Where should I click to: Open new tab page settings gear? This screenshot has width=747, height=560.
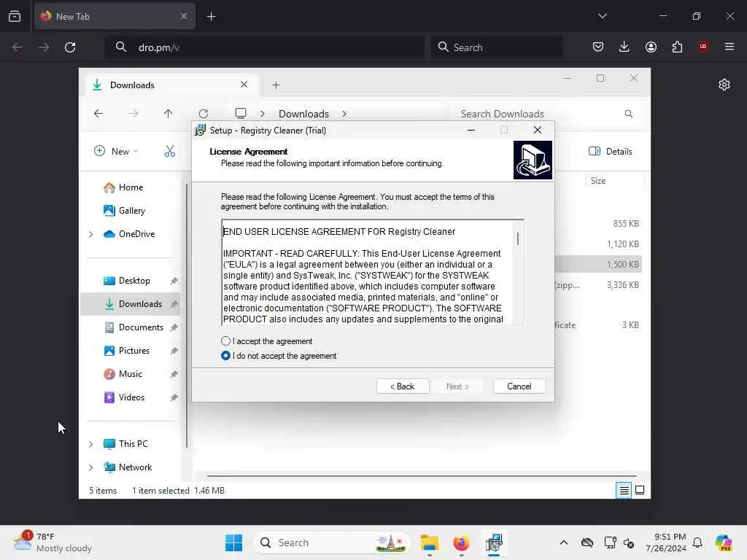pyautogui.click(x=724, y=85)
